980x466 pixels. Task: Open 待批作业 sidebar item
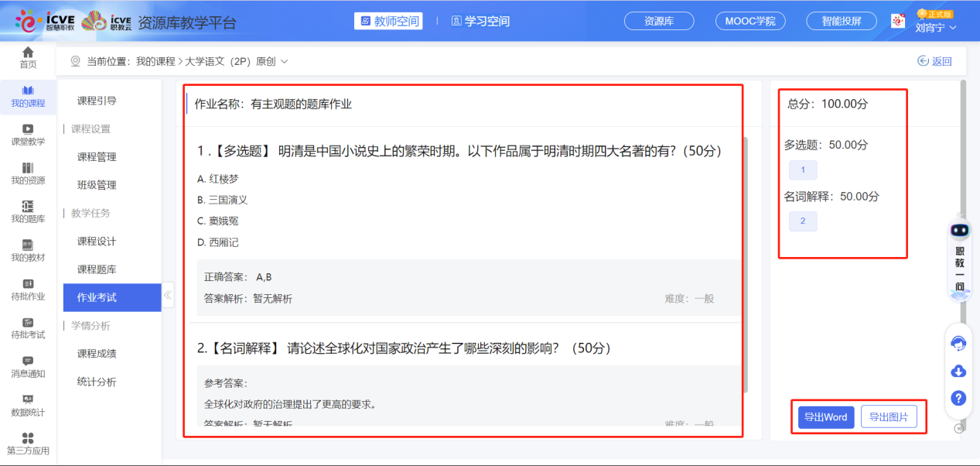click(x=28, y=289)
